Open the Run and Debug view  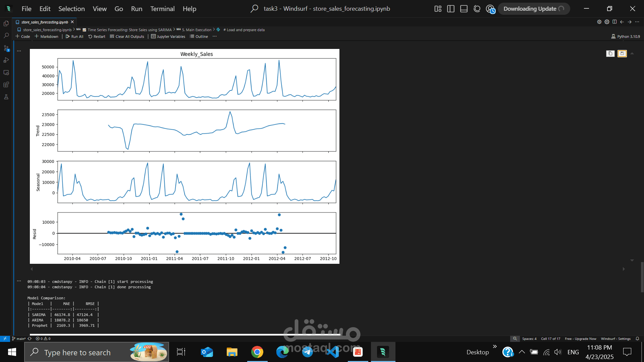coord(6,60)
